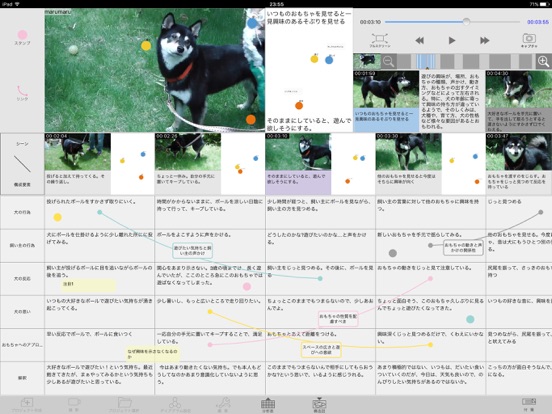Screen dimensions: 552x414
Task: Select the 犬の行為 row header
Action: [x=22, y=213]
